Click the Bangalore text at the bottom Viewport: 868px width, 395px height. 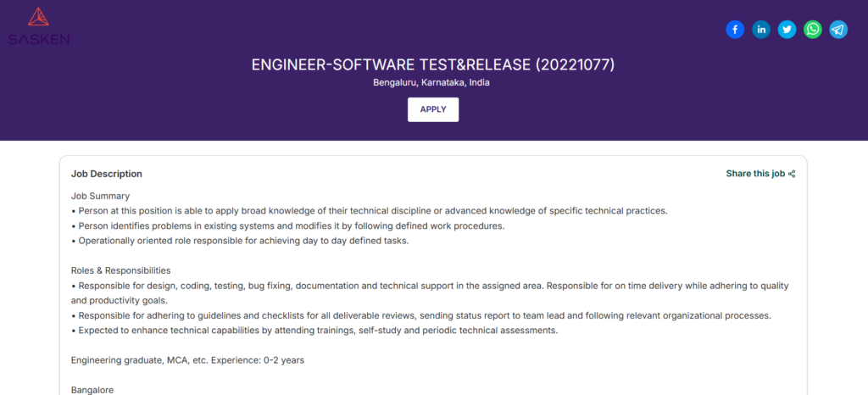coord(92,390)
